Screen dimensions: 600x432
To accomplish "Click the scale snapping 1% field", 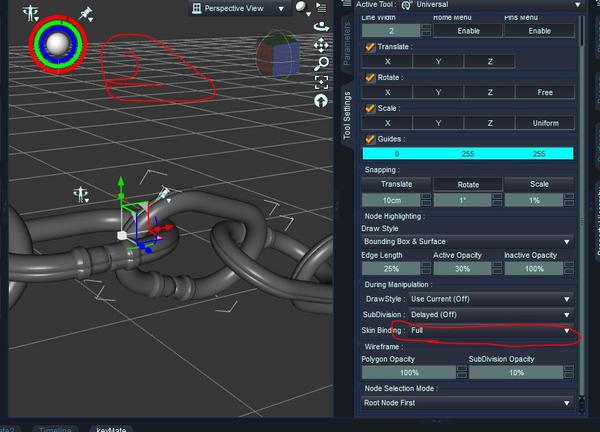I will coord(534,200).
